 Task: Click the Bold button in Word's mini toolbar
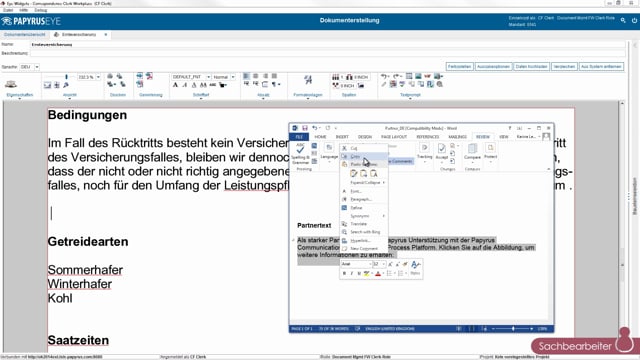pos(344,273)
